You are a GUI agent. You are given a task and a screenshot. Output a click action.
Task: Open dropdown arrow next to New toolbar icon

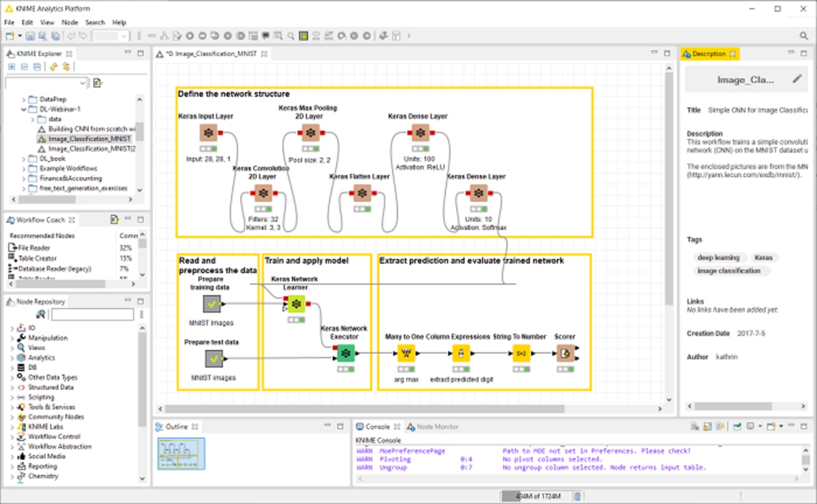coord(20,36)
